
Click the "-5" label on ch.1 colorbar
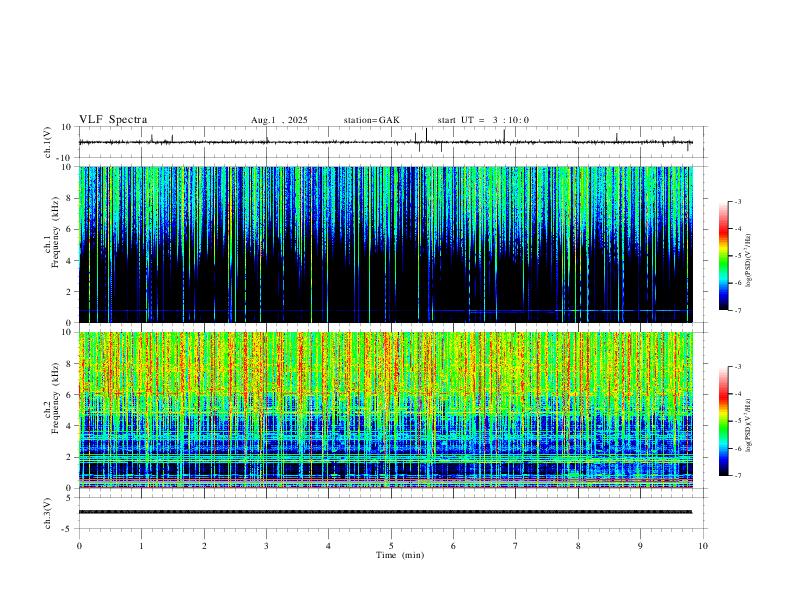(738, 256)
